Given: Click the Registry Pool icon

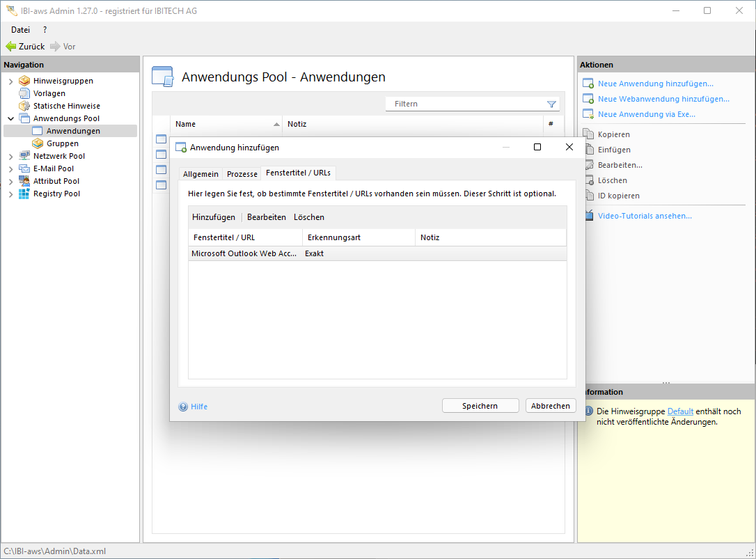Looking at the screenshot, I should pyautogui.click(x=24, y=194).
